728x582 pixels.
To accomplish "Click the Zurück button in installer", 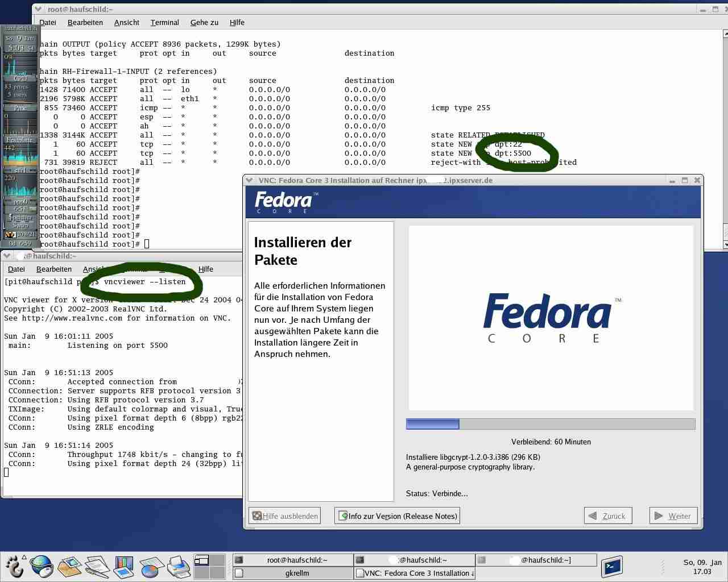I will [x=608, y=516].
